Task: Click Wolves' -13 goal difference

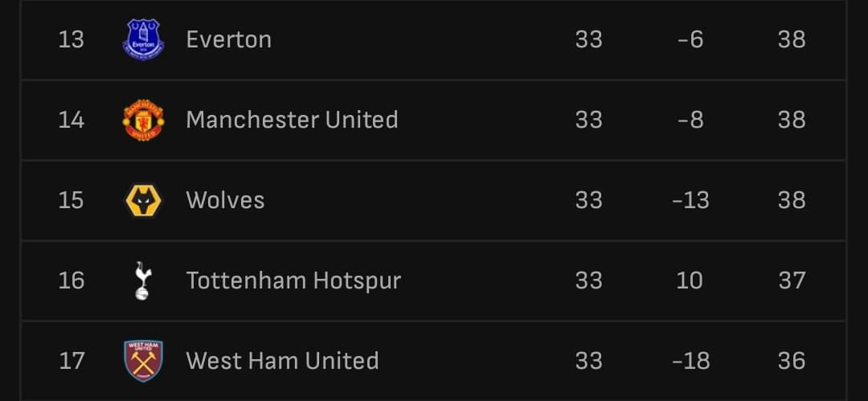Action: tap(690, 200)
